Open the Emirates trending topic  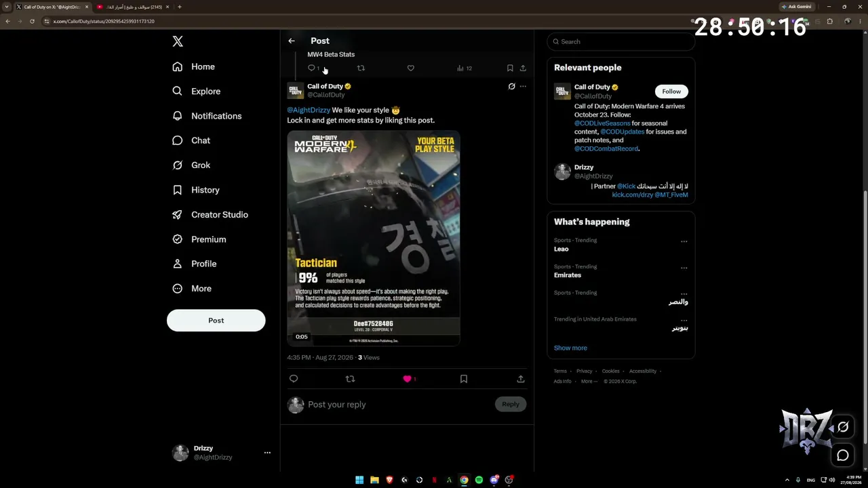click(x=568, y=275)
